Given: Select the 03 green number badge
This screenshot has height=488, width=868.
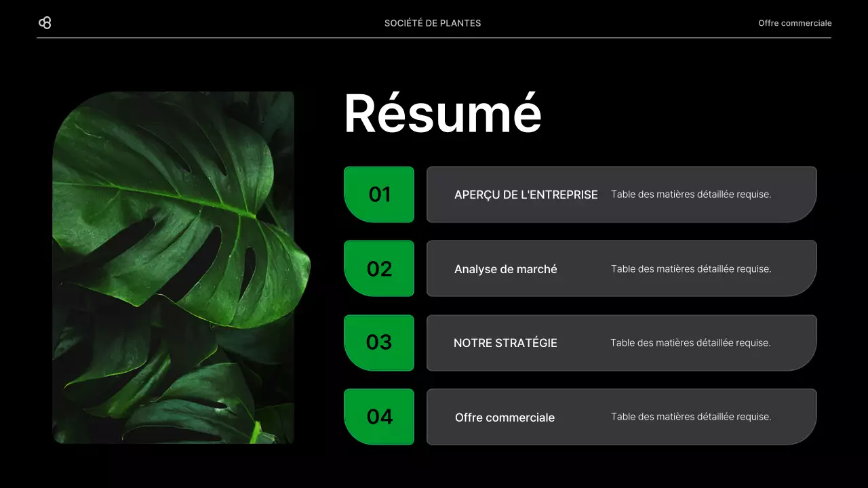Looking at the screenshot, I should 379,343.
